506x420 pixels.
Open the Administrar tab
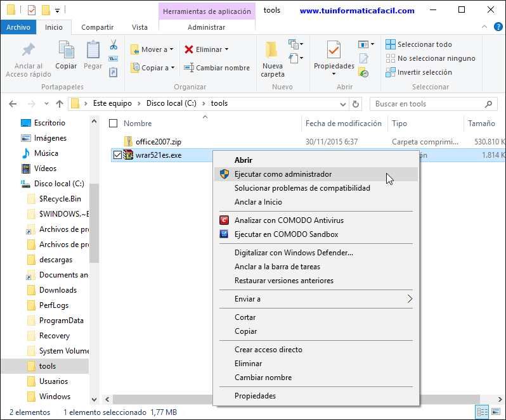207,27
